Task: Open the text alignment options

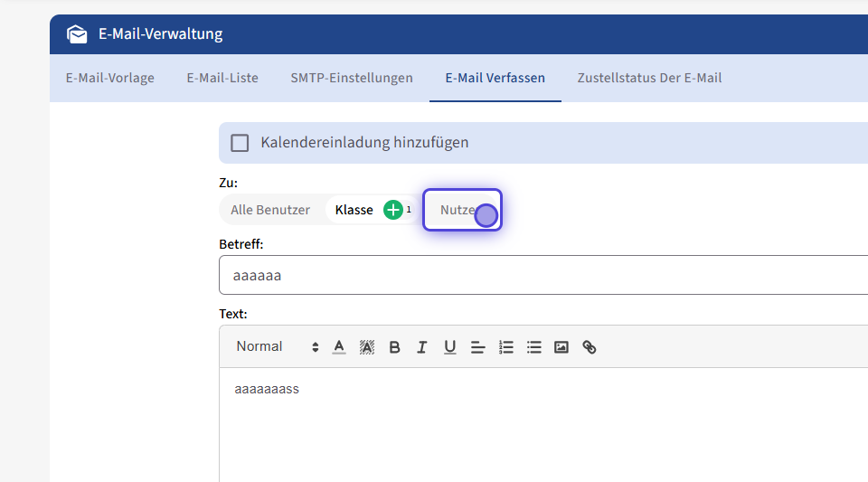Action: click(478, 347)
